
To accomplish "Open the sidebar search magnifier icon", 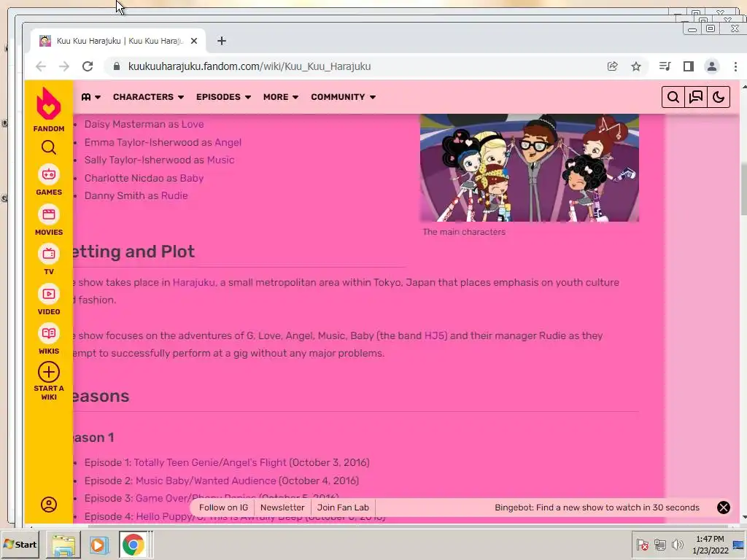I will tap(49, 147).
